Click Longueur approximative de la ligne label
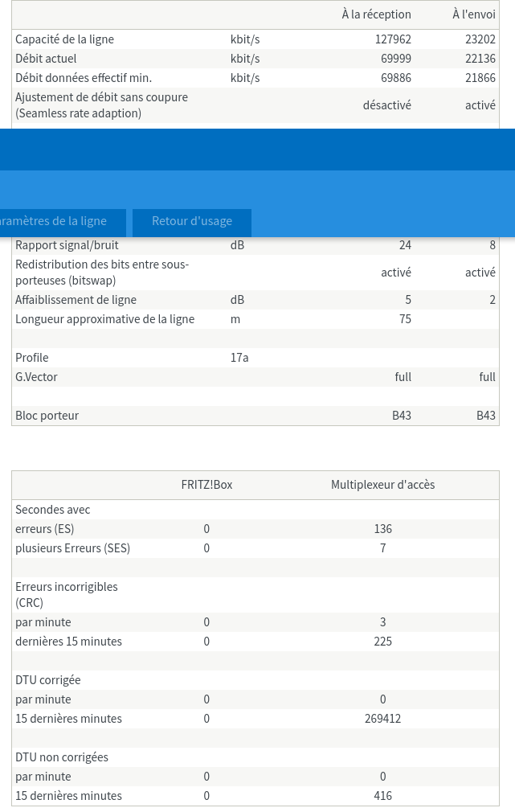Image resolution: width=515 pixels, height=812 pixels. tap(105, 319)
